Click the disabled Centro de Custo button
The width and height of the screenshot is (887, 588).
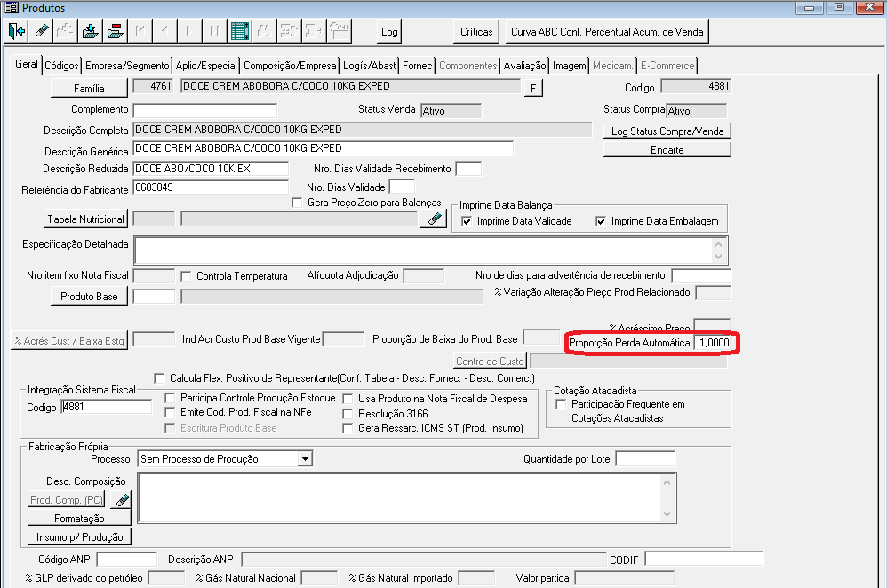point(491,361)
